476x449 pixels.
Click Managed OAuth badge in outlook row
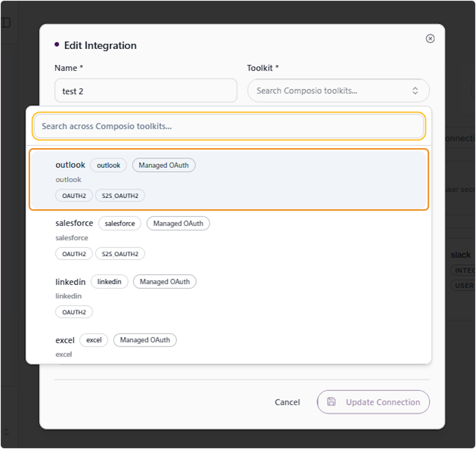click(164, 165)
